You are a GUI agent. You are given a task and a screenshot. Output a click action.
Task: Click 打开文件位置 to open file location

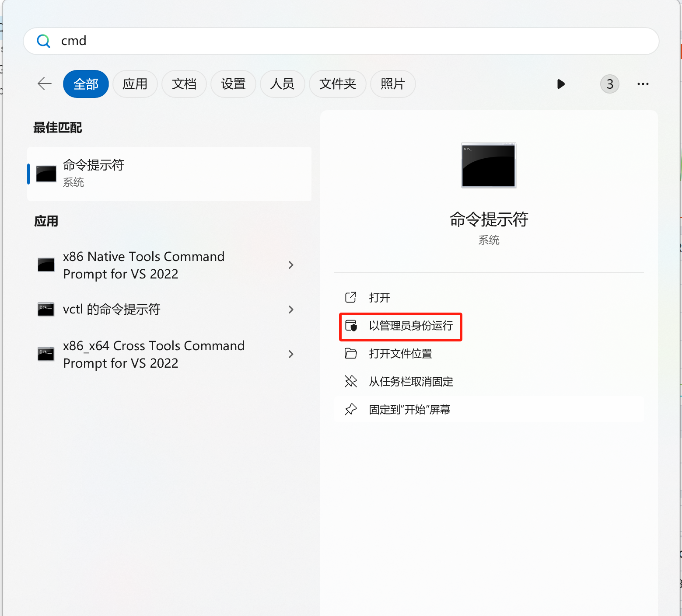pos(400,354)
